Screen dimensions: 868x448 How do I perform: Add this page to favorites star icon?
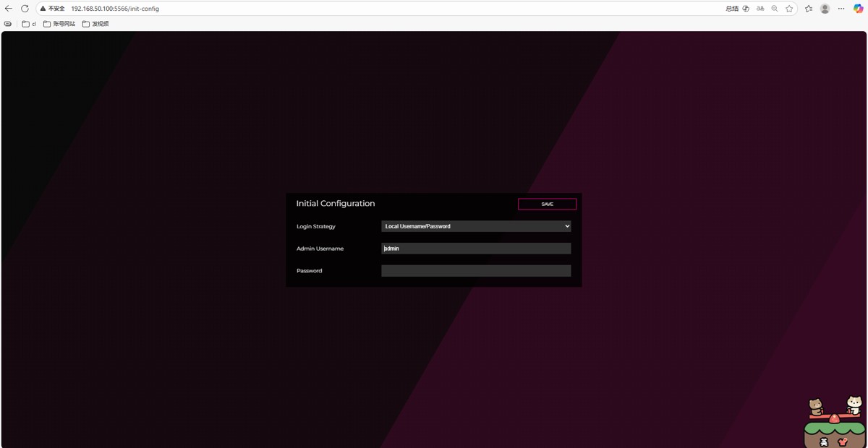(x=789, y=9)
